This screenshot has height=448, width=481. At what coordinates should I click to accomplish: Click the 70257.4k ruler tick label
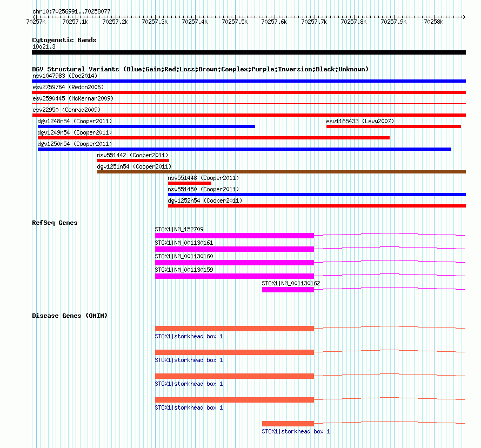coord(195,22)
